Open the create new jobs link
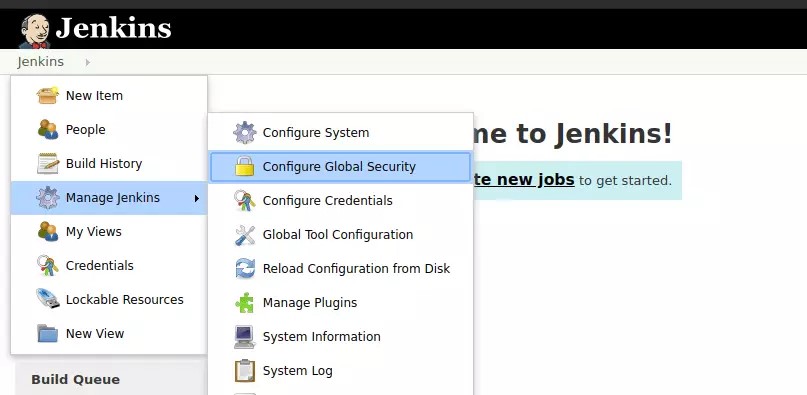This screenshot has width=807, height=395. click(x=523, y=180)
